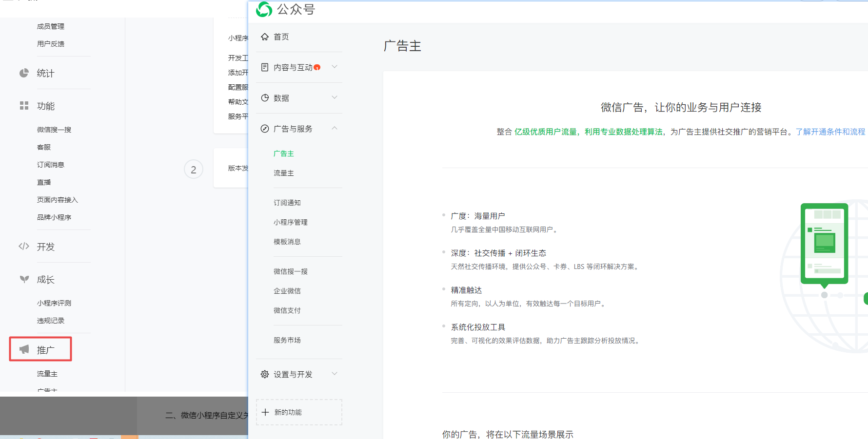Image resolution: width=868 pixels, height=439 pixels.
Task: Click the text 你的广告，将在以下流量场景展示
Action: coord(508,434)
